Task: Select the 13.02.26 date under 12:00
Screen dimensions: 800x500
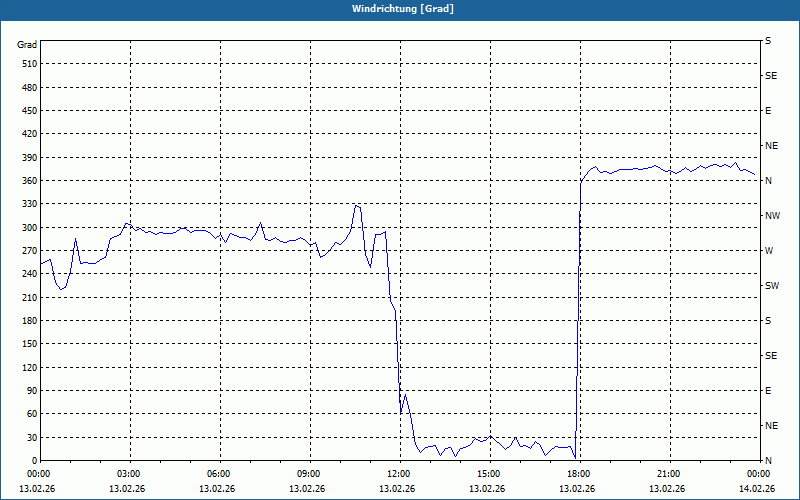Action: (397, 489)
